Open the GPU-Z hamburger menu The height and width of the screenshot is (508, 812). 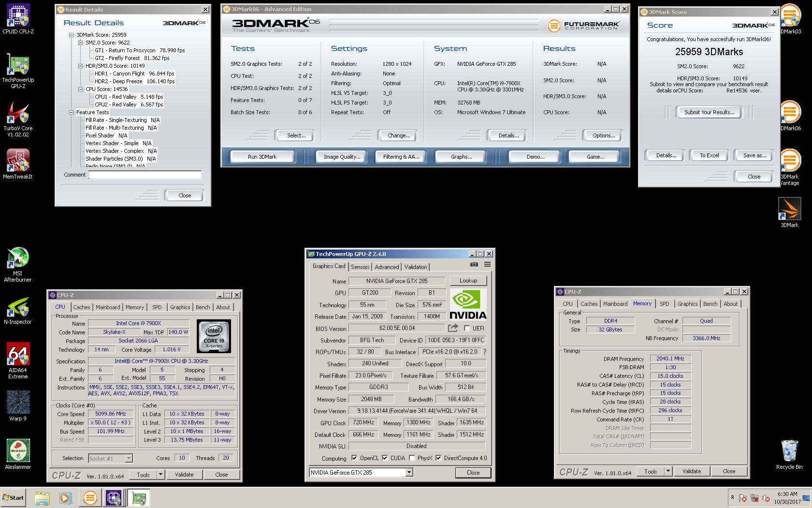pos(487,264)
